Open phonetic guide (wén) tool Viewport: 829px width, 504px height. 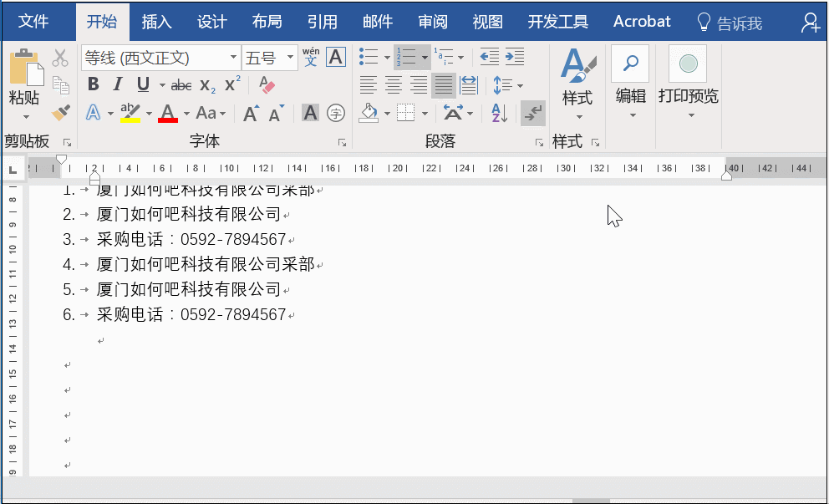311,57
